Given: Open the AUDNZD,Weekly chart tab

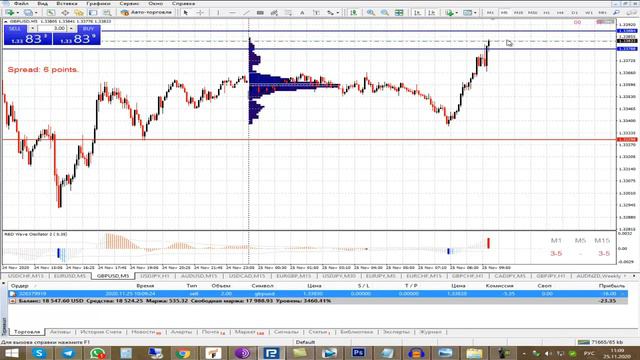Looking at the screenshot, I should 600,276.
